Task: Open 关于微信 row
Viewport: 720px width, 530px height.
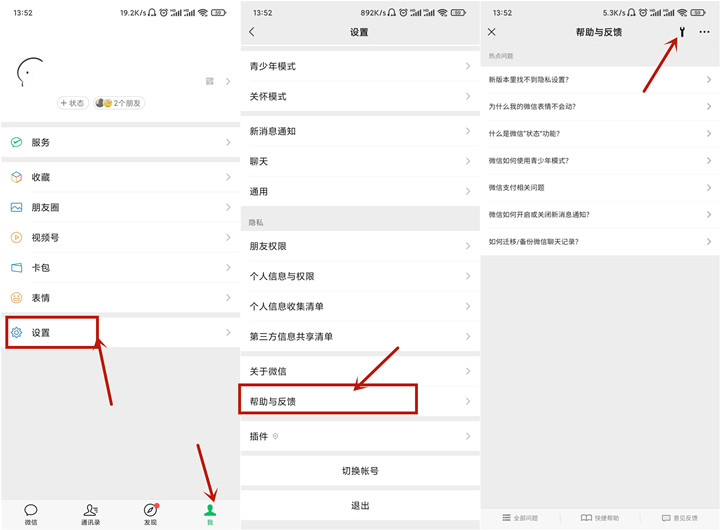Action: coord(360,371)
